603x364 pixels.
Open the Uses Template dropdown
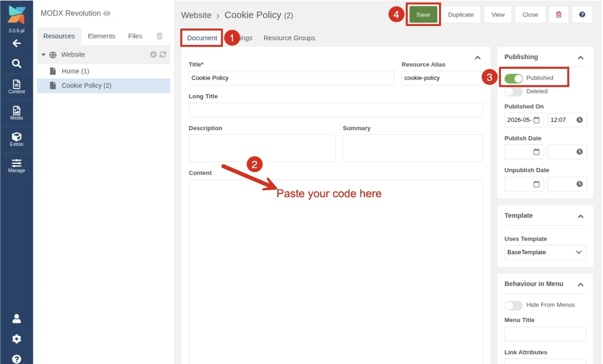click(x=545, y=252)
